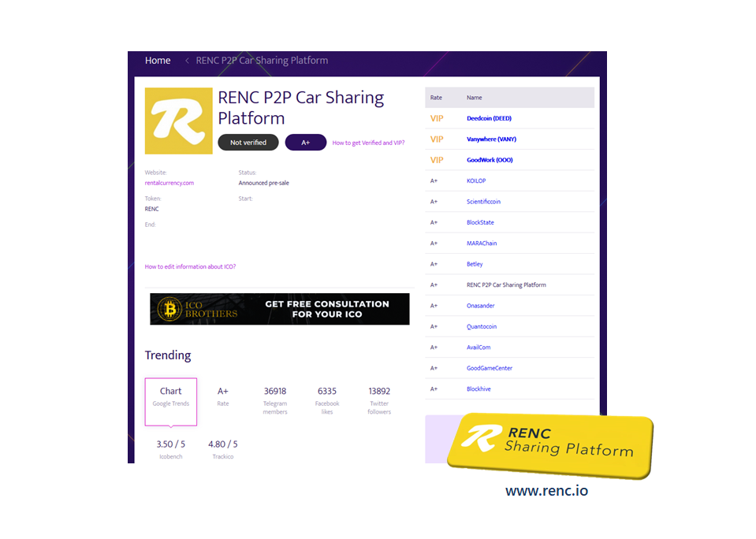Click the Announced pre-sale status text

264,183
